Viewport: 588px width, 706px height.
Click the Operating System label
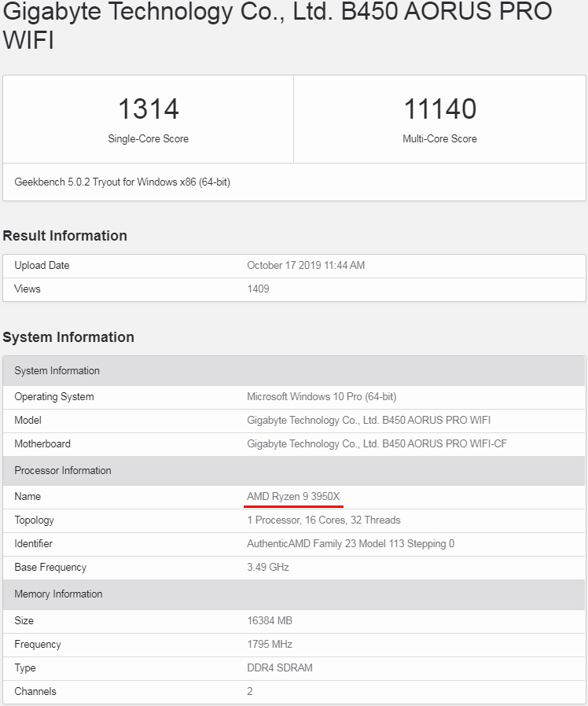point(54,397)
